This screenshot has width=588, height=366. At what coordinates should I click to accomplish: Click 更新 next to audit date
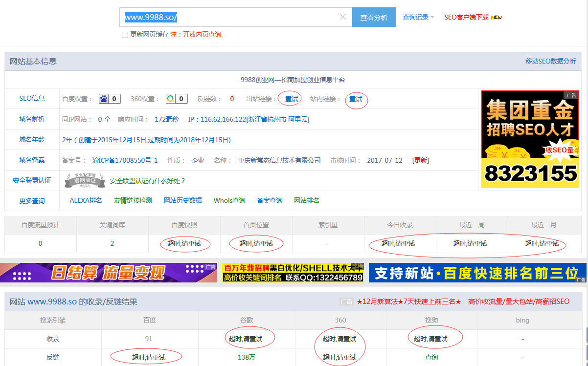point(420,160)
